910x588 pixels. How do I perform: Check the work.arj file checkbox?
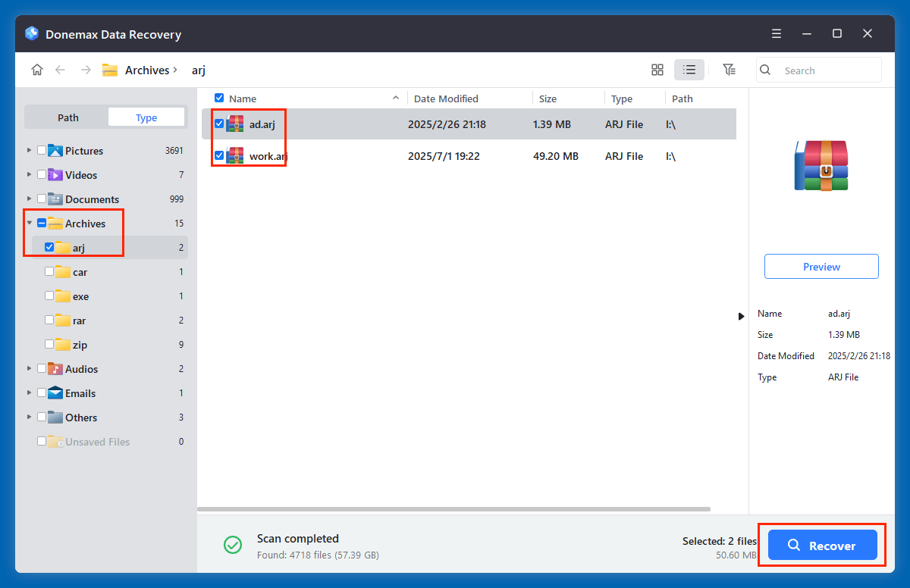(219, 156)
